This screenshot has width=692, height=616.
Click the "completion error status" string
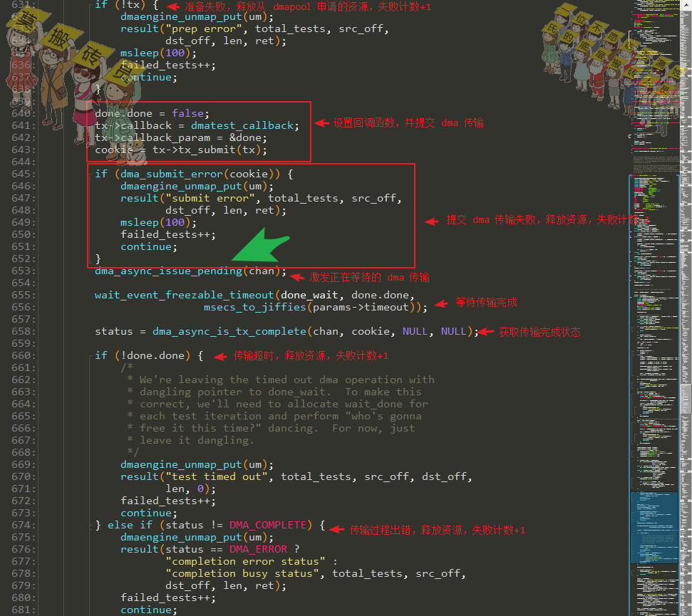(x=245, y=561)
